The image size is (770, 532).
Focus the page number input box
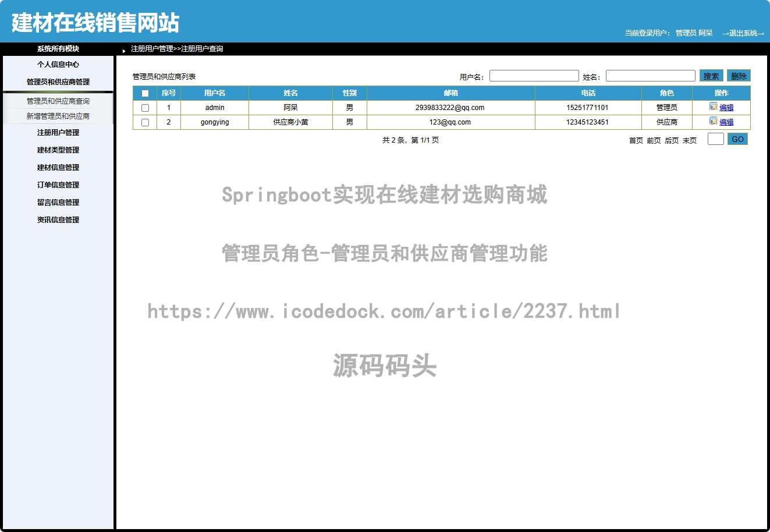(x=716, y=139)
